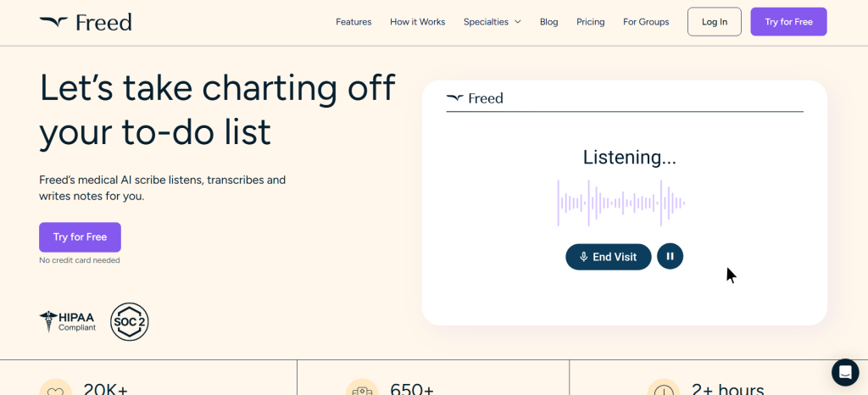Click the SOC 2 certification badge
This screenshot has width=868, height=395.
(x=130, y=322)
